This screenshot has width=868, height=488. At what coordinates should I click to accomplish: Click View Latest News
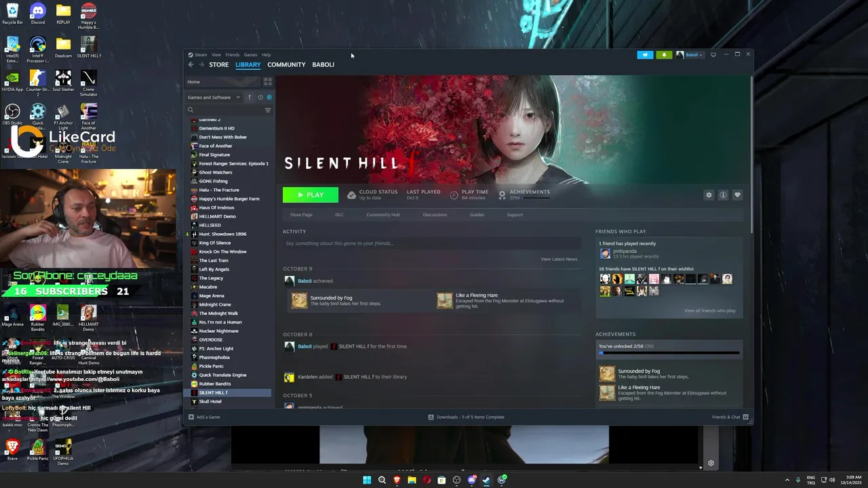tap(559, 259)
